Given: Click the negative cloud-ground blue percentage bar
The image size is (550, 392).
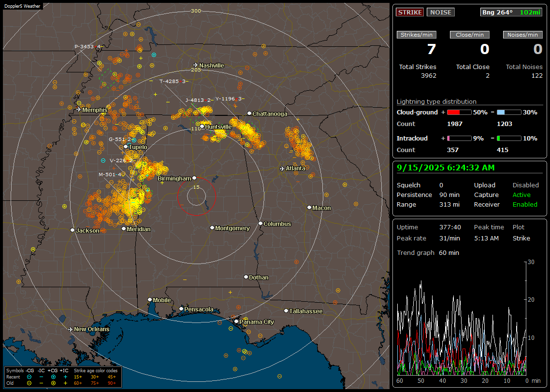Looking at the screenshot, I should click(509, 112).
